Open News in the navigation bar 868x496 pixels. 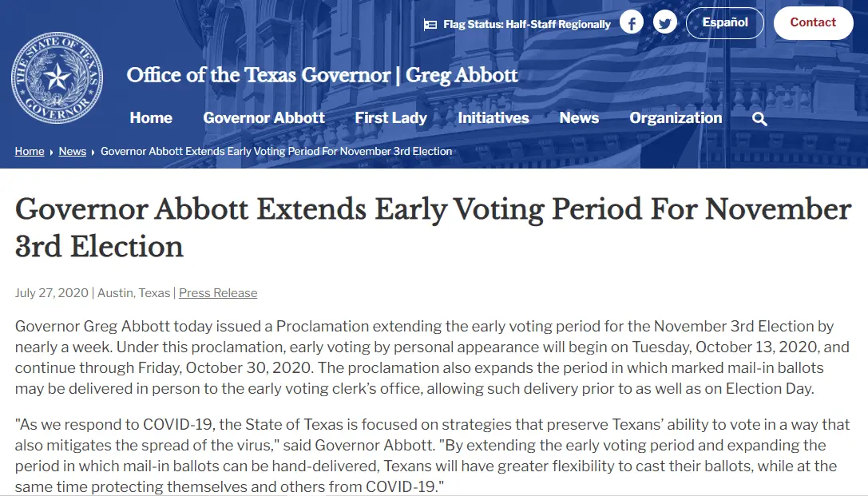tap(579, 118)
